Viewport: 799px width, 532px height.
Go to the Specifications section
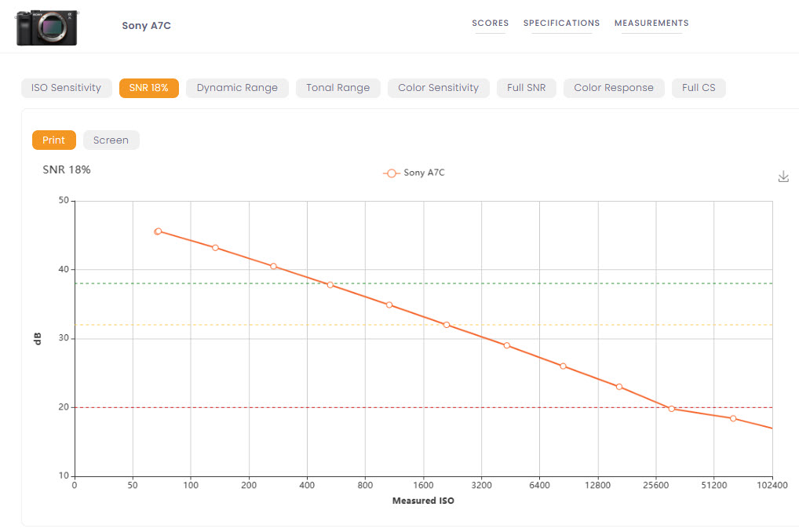coord(561,23)
